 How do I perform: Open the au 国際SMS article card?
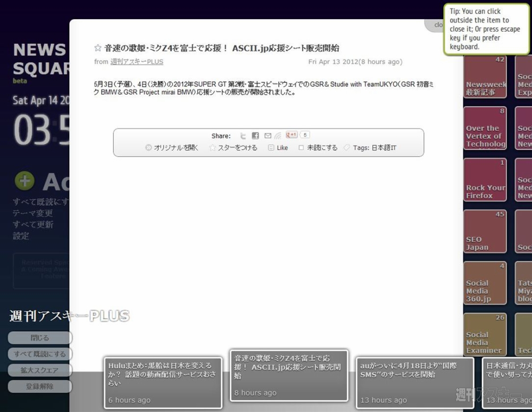click(x=415, y=383)
